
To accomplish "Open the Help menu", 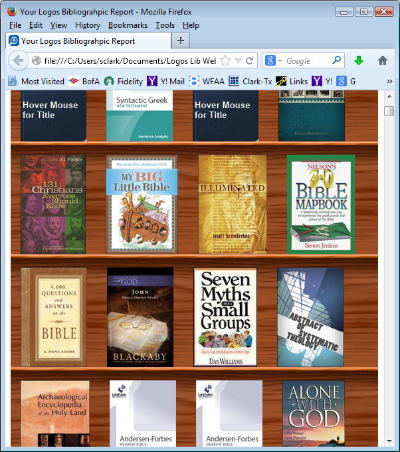I will click(x=191, y=25).
